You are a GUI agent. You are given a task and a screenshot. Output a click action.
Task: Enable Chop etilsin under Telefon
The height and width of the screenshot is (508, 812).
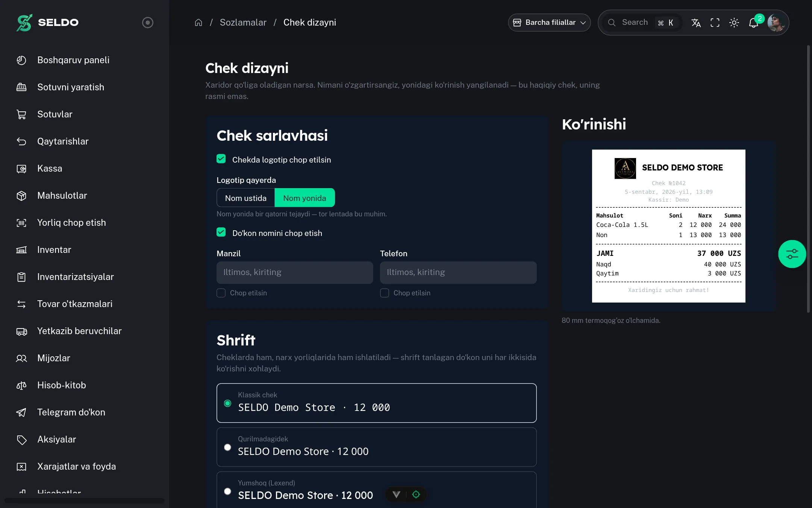pos(385,293)
